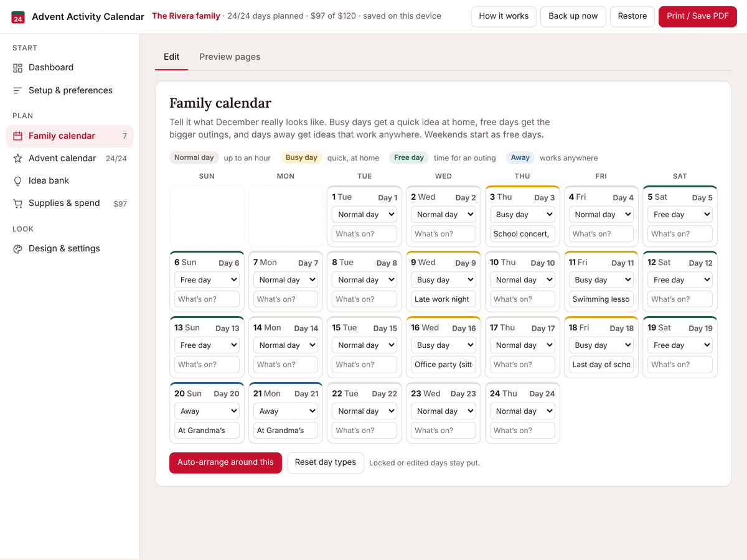Image resolution: width=747 pixels, height=560 pixels.
Task: Click the Idea bank lightbulb icon
Action: coord(17,181)
